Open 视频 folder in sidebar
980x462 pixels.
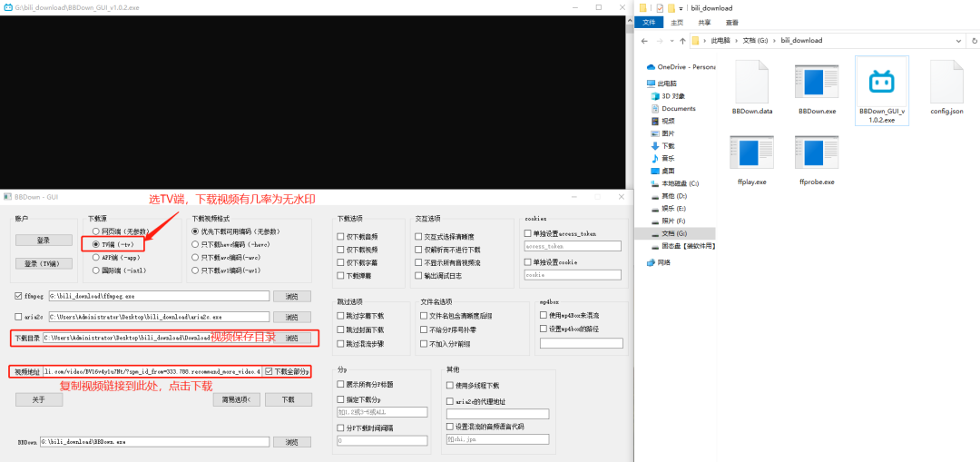pos(662,122)
